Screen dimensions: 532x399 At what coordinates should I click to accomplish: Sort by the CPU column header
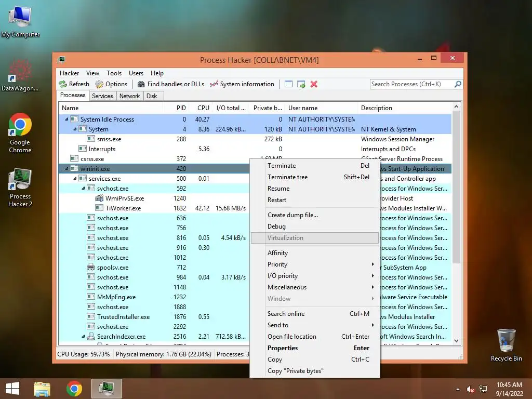tap(201, 108)
